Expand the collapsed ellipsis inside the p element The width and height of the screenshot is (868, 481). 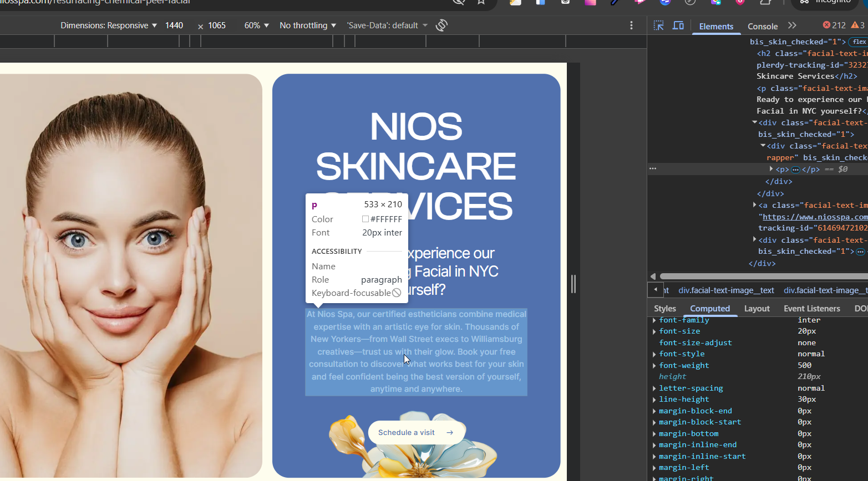pyautogui.click(x=795, y=170)
